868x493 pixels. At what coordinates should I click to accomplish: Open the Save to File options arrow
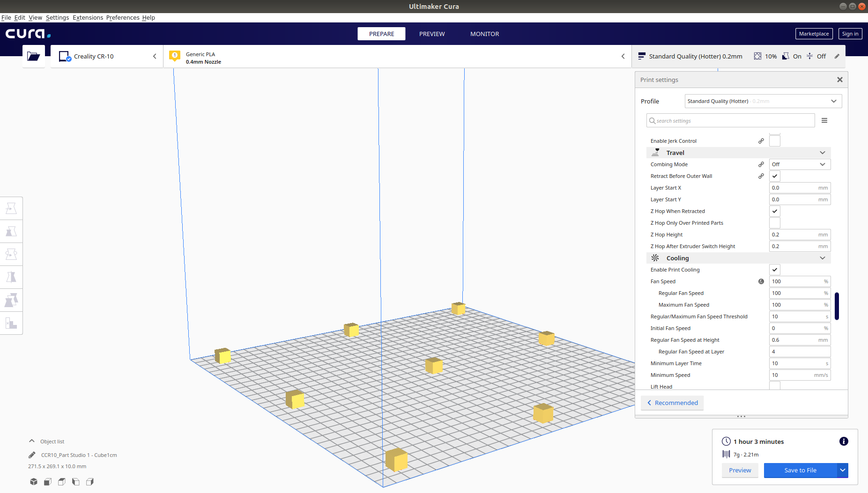point(843,471)
